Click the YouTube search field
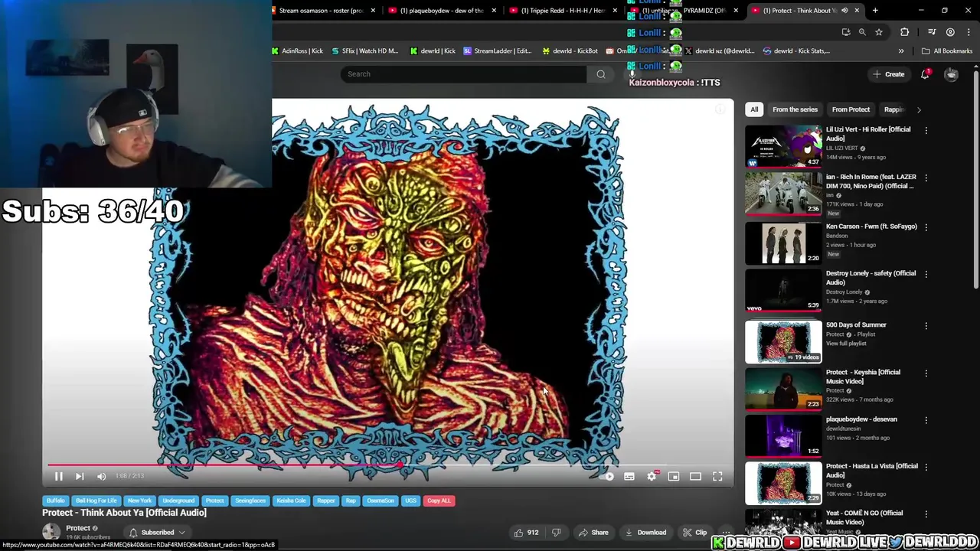This screenshot has height=551, width=980. 464,74
